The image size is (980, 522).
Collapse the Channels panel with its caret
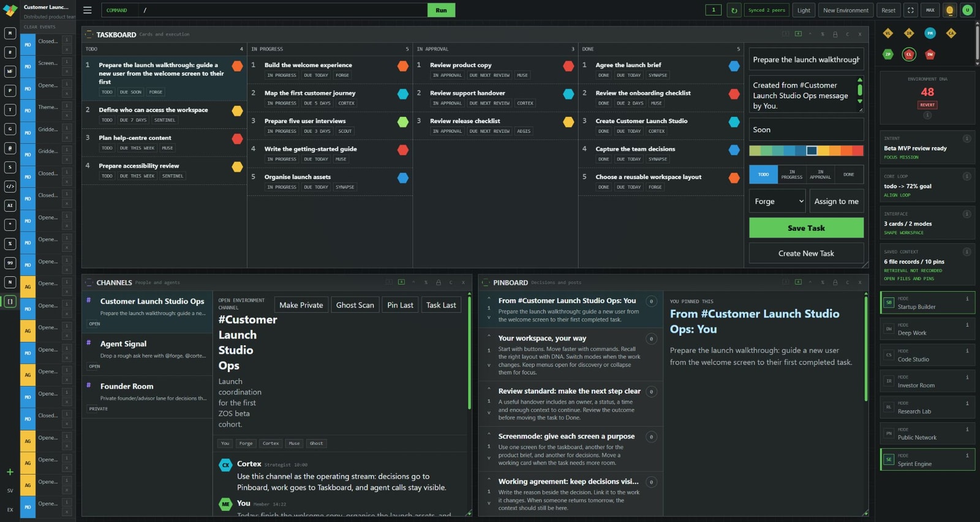[413, 282]
